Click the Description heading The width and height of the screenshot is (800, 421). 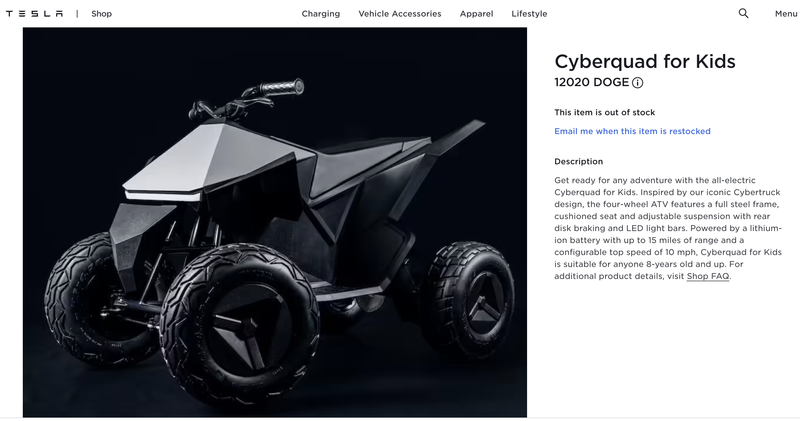click(579, 161)
